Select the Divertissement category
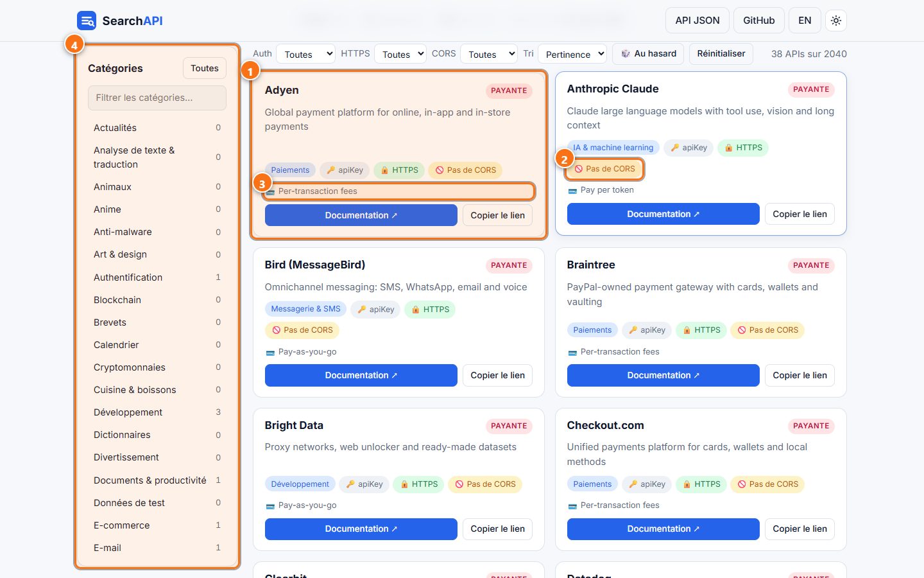The width and height of the screenshot is (924, 578). point(157,457)
